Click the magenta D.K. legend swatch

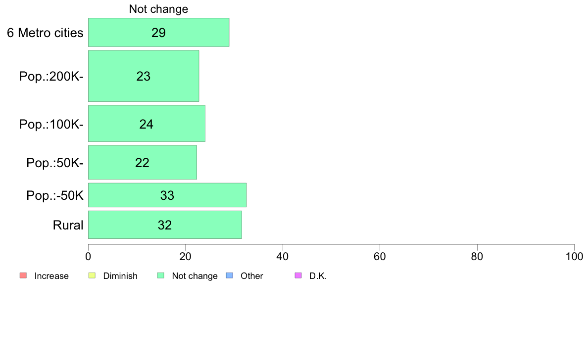tap(298, 275)
